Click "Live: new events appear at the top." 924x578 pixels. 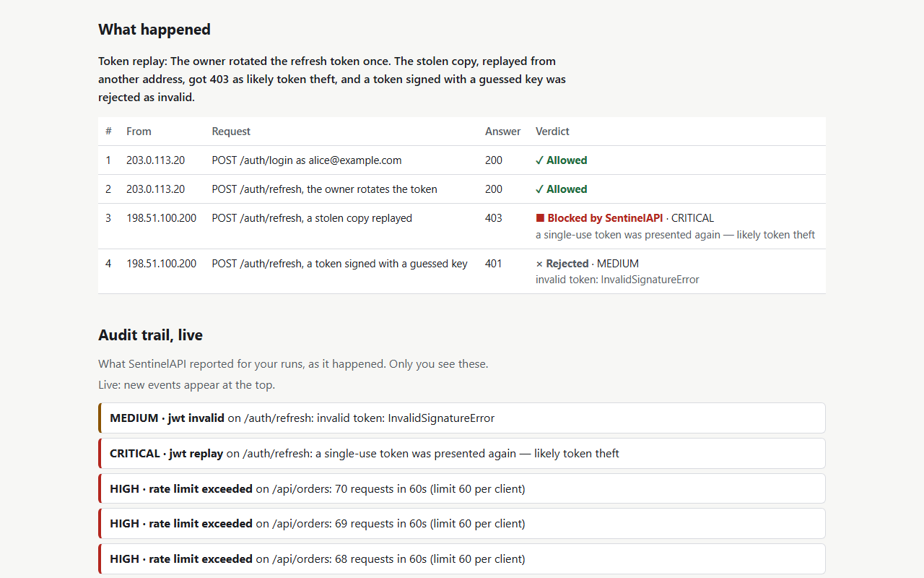tap(186, 385)
